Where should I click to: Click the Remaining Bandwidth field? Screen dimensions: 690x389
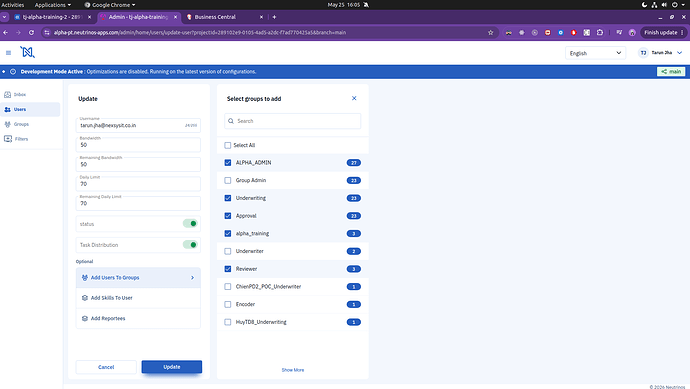pos(138,164)
